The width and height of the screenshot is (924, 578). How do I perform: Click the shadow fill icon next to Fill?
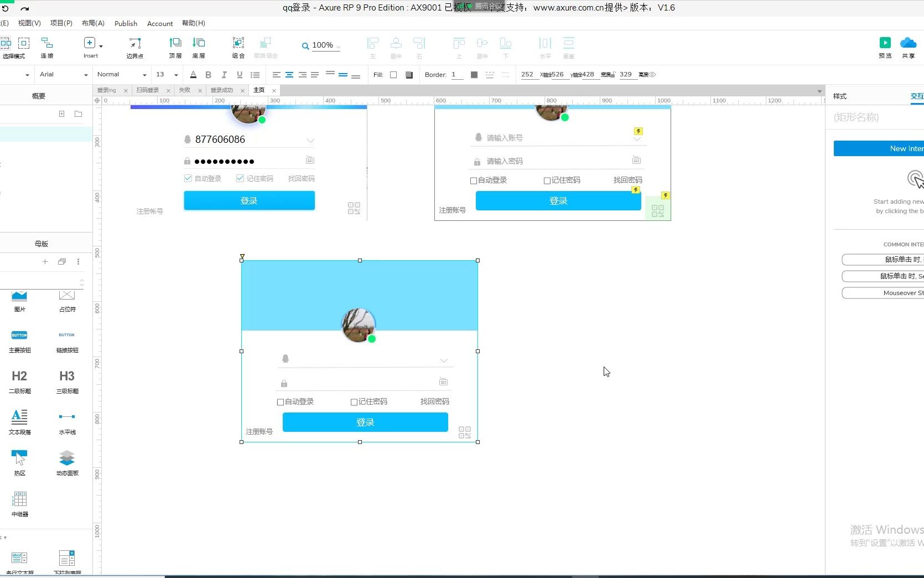pyautogui.click(x=409, y=75)
